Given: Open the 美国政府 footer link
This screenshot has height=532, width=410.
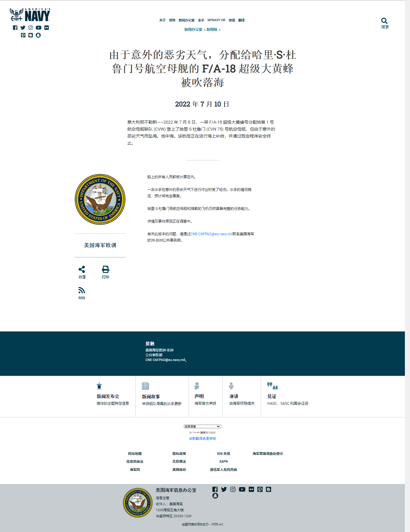Looking at the screenshot, I should 179,470.
